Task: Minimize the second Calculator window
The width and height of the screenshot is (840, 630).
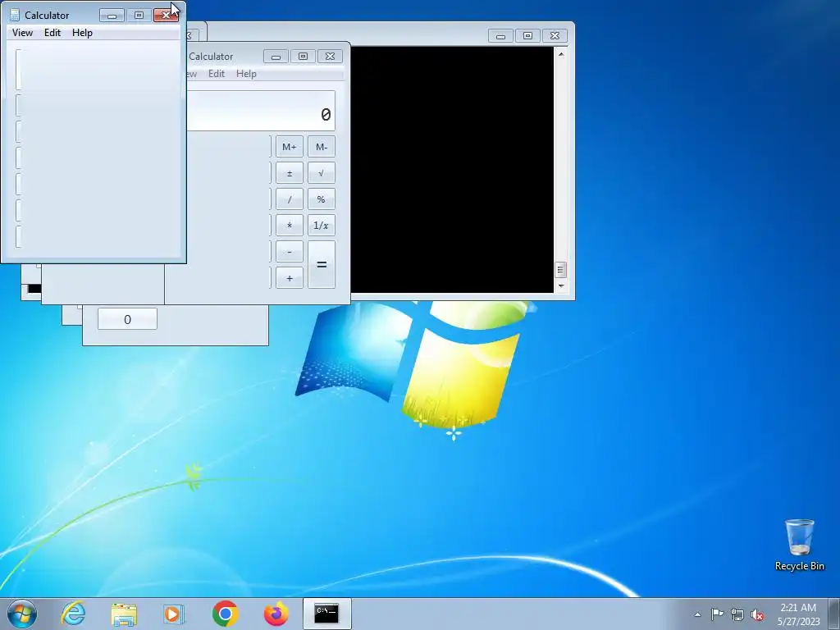Action: pyautogui.click(x=276, y=57)
